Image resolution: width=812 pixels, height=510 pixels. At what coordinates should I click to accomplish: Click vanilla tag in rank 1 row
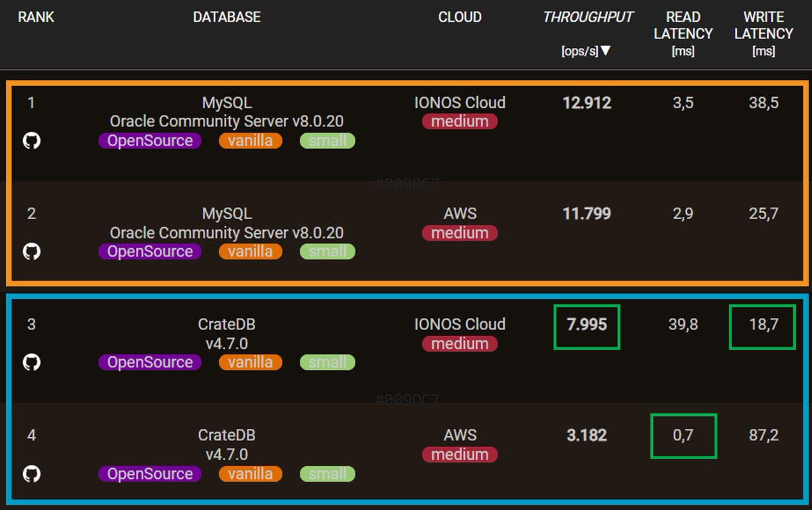click(x=250, y=141)
